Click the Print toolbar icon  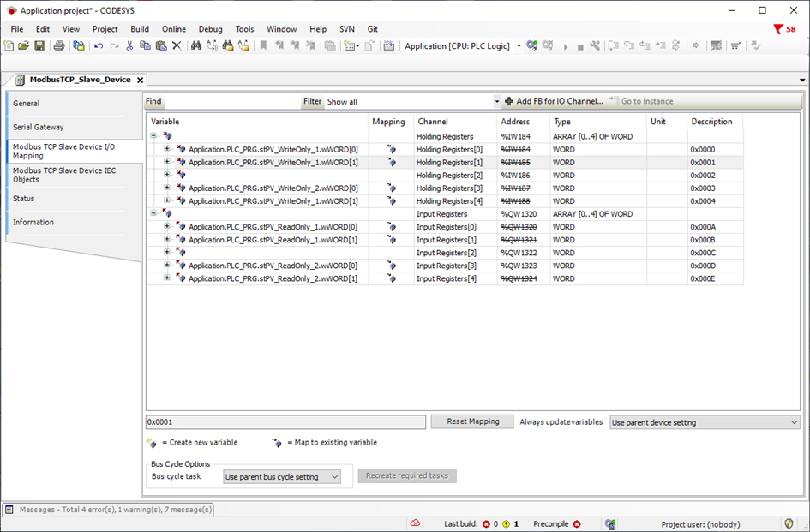click(x=59, y=45)
